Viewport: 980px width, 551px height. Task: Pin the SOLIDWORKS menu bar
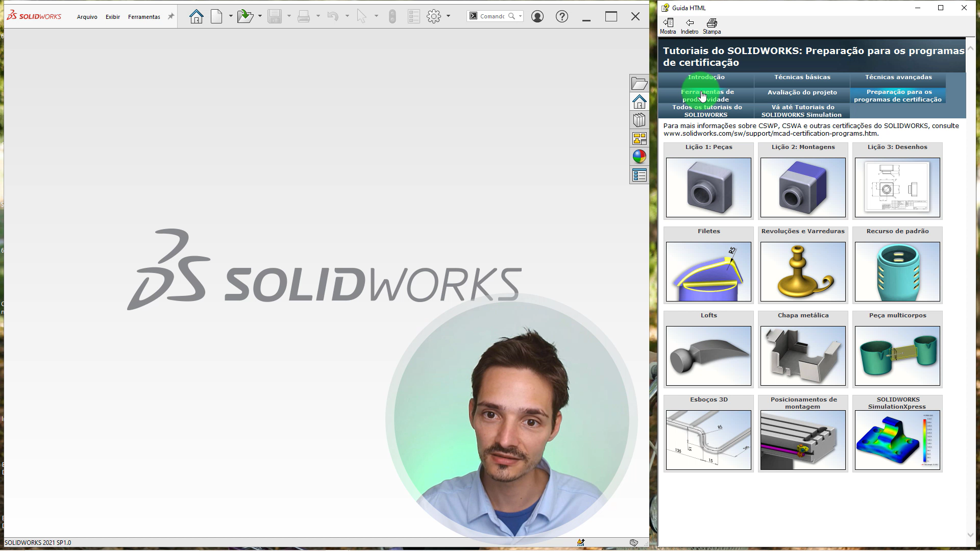[x=171, y=17]
